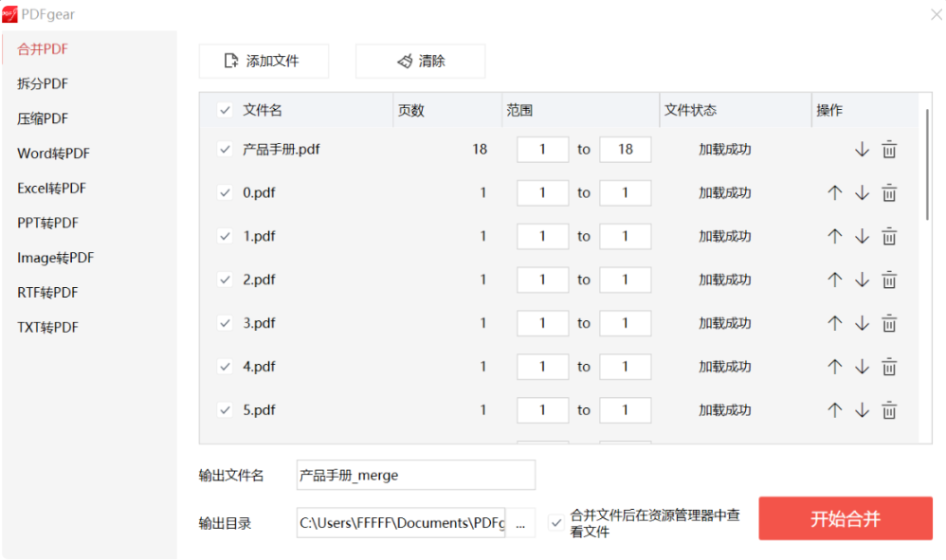Go to Image转PDF conversion
Screen dimensions: 946x560
pyautogui.click(x=56, y=258)
